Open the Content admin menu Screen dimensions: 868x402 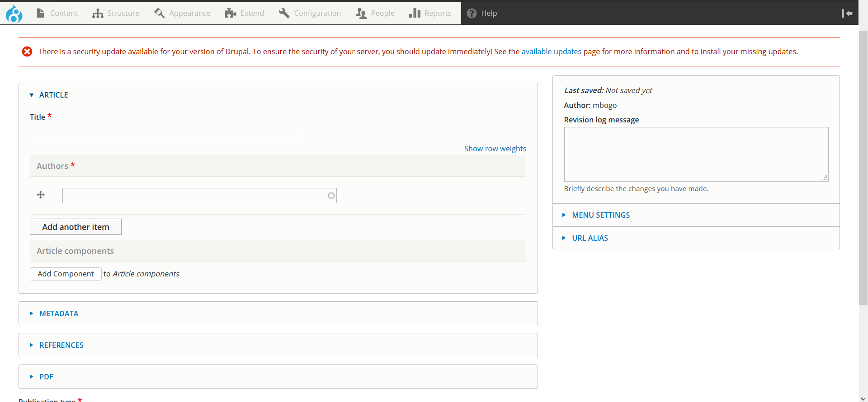pyautogui.click(x=57, y=13)
